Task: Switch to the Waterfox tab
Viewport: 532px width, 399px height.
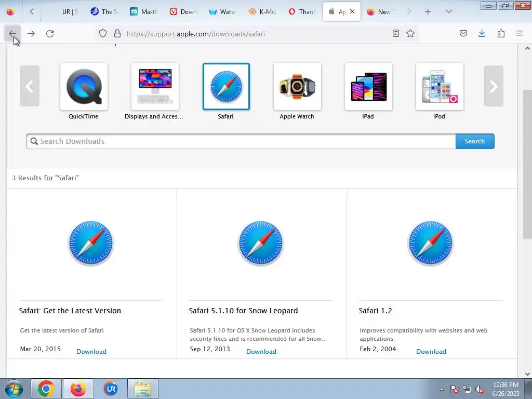Action: point(222,12)
